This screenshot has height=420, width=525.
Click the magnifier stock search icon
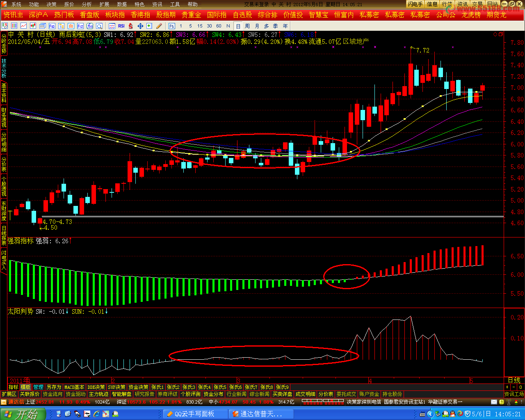tap(99, 26)
